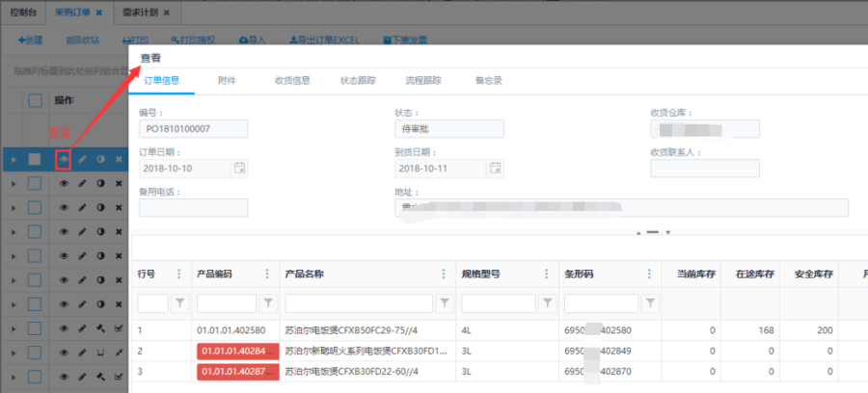Click the 导出订单EXCEL button
Screen dimensions: 868x393
324,40
